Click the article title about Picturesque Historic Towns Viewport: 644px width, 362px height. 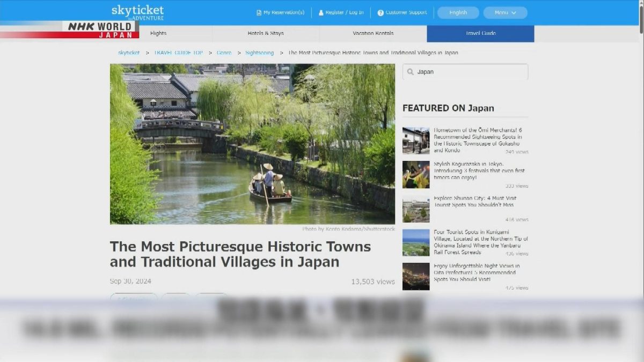(x=240, y=254)
